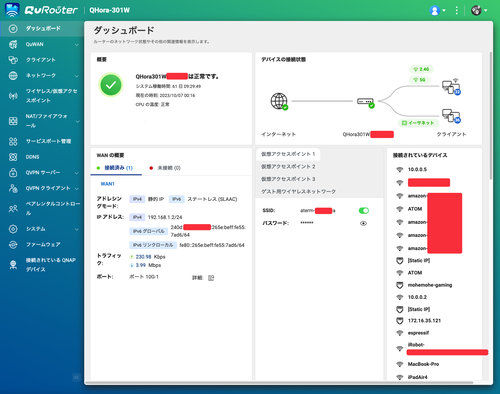Select the 接続済み (1) WAN tab
The width and height of the screenshot is (500, 394).
116,168
